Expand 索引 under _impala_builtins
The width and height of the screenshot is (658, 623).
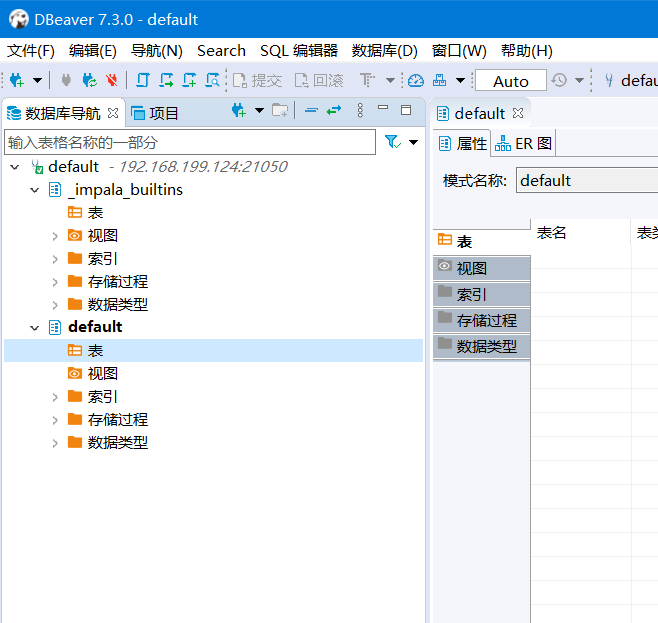55,259
